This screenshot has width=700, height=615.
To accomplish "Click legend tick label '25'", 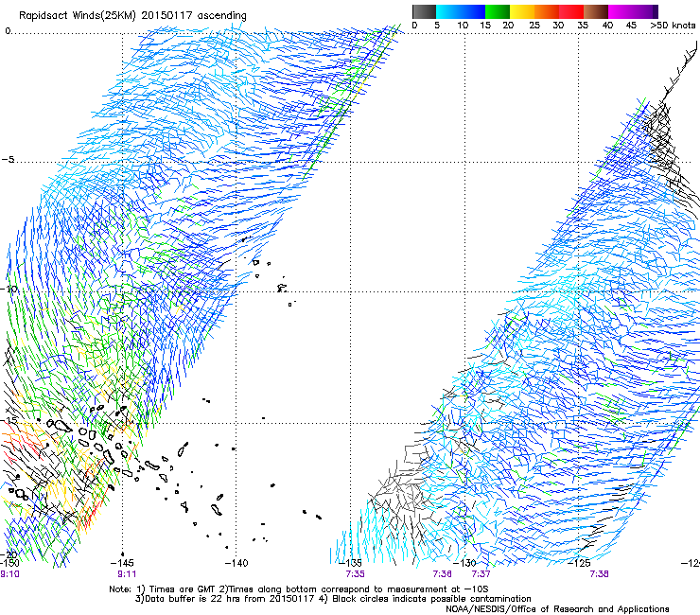I will click(x=534, y=26).
